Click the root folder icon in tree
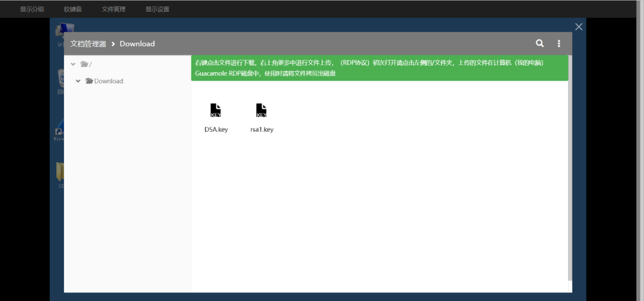The image size is (644, 301). [x=84, y=64]
